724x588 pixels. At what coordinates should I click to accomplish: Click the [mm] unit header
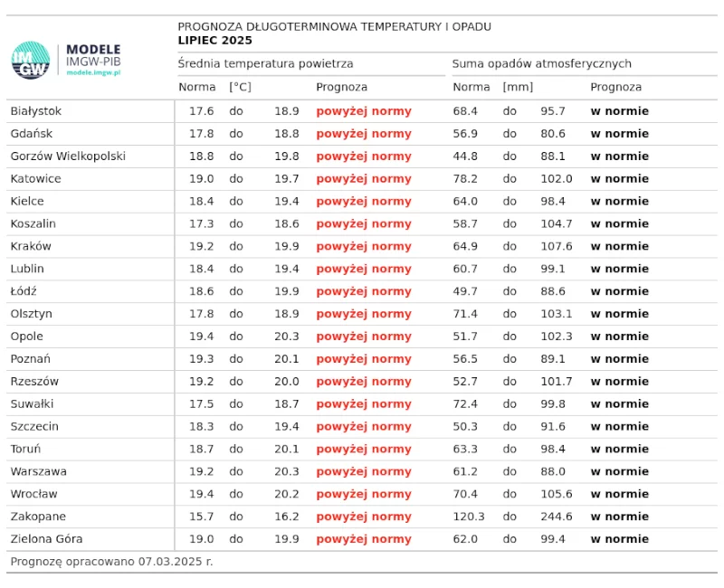[x=518, y=87]
